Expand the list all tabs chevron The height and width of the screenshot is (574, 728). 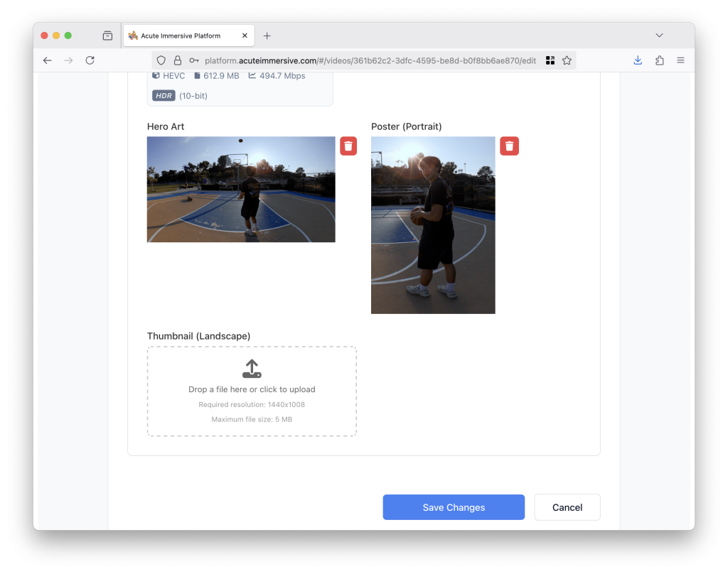(x=659, y=36)
